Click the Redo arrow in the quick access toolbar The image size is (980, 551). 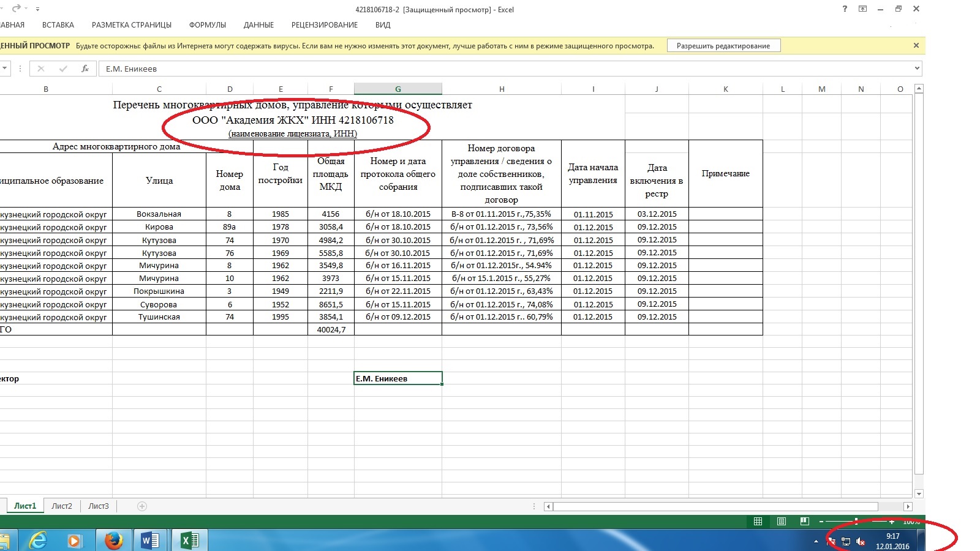click(x=17, y=9)
